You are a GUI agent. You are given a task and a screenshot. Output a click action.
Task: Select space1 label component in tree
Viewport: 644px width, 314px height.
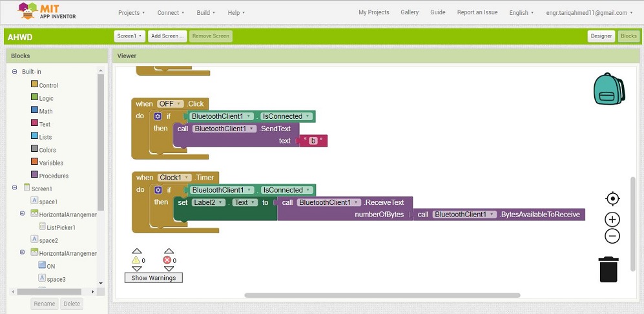click(x=45, y=202)
